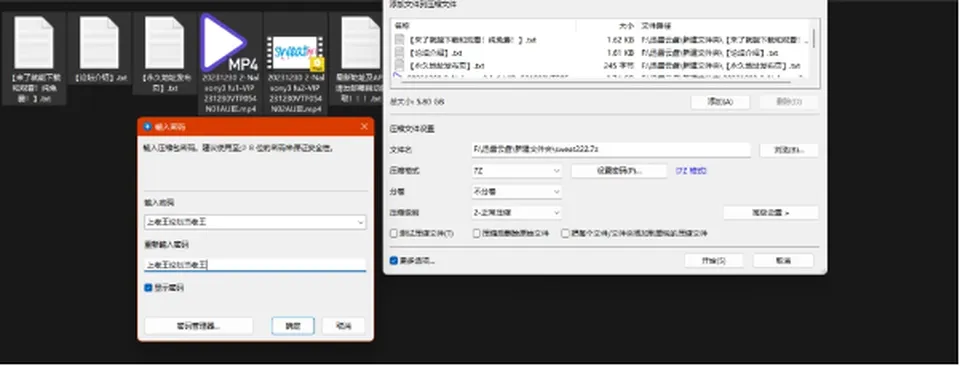
Task: Click the archive file name path field
Action: pos(610,150)
